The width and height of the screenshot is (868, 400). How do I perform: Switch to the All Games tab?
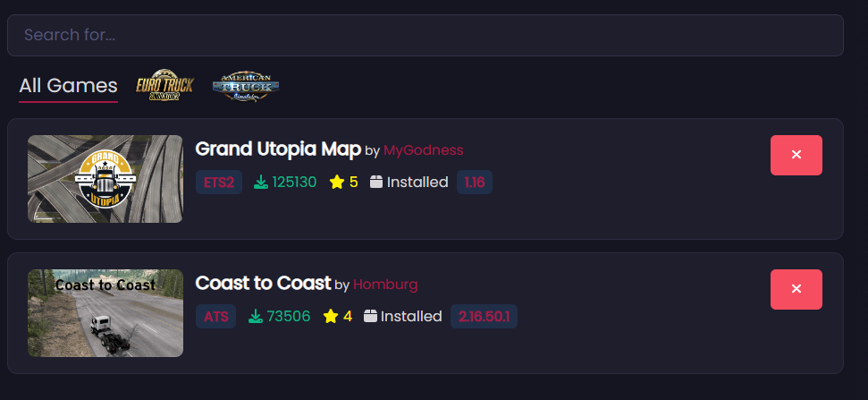(68, 86)
